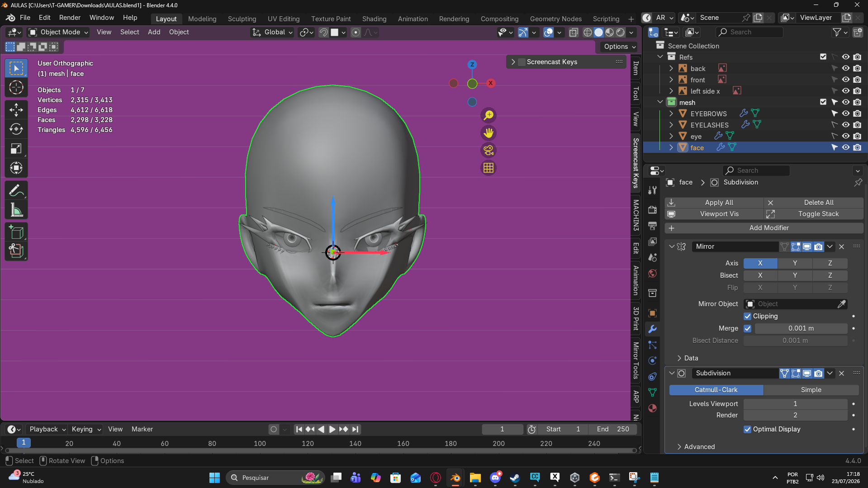The height and width of the screenshot is (488, 868).
Task: Click the Add Cube tool
Action: 16,232
